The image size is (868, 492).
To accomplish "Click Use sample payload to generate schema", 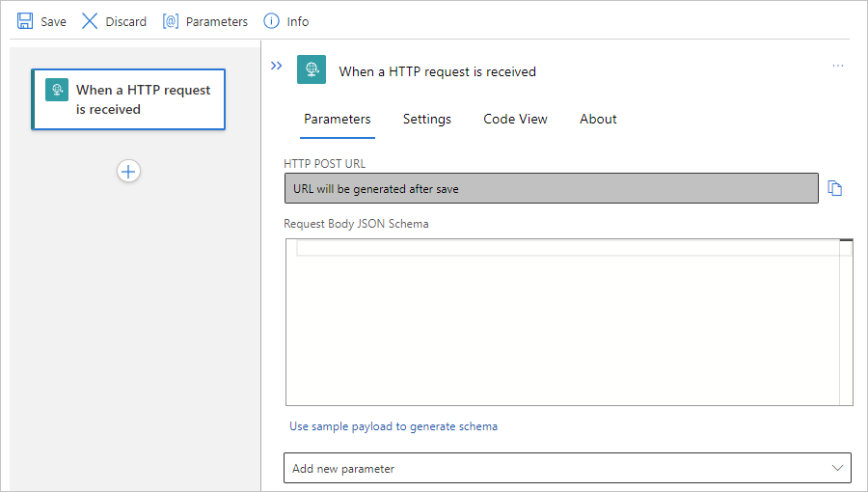I will [393, 426].
